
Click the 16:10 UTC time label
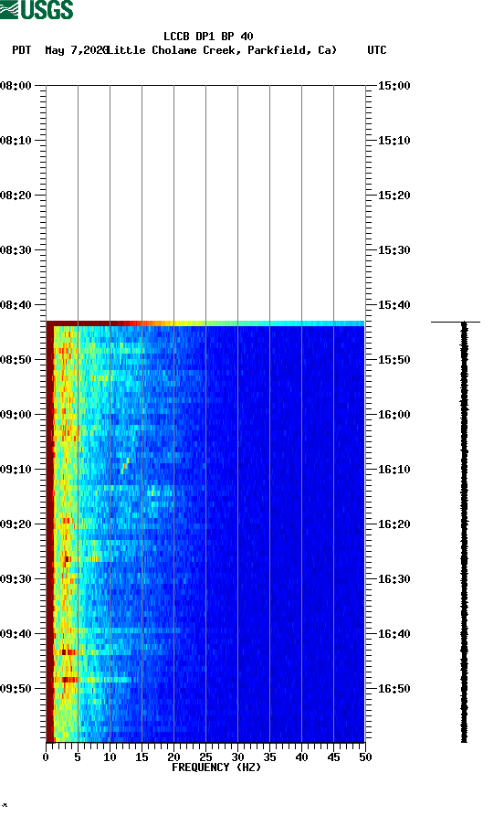pyautogui.click(x=394, y=470)
